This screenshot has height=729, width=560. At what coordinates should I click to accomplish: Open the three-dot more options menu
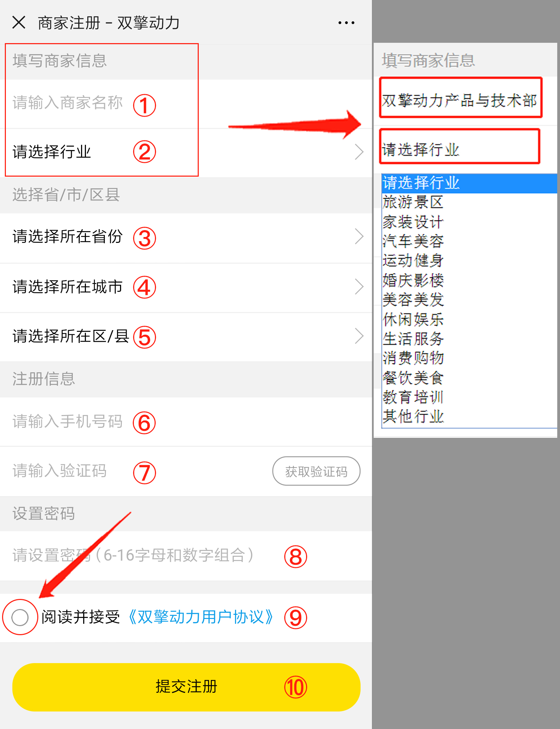[346, 23]
